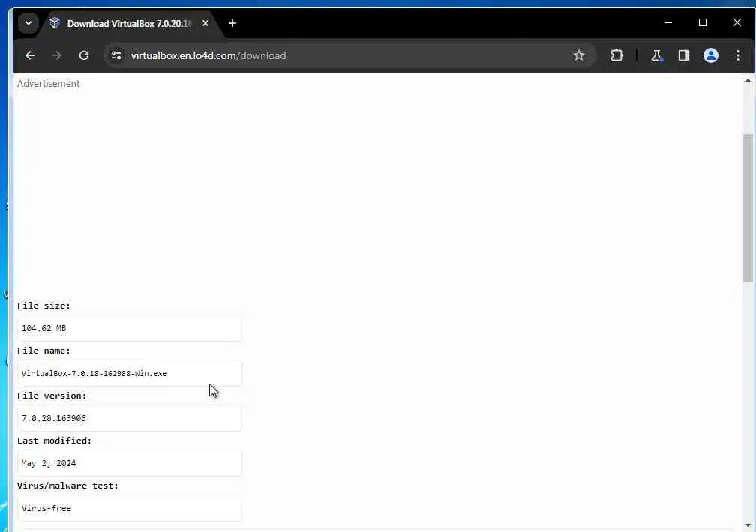The image size is (756, 532).
Task: Click the File version: label
Action: (x=52, y=396)
